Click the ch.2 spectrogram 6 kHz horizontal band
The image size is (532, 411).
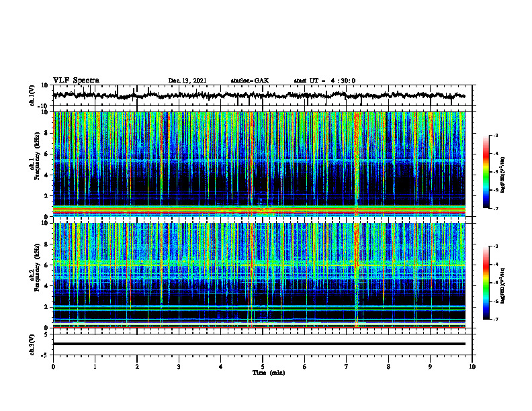pos(259,263)
